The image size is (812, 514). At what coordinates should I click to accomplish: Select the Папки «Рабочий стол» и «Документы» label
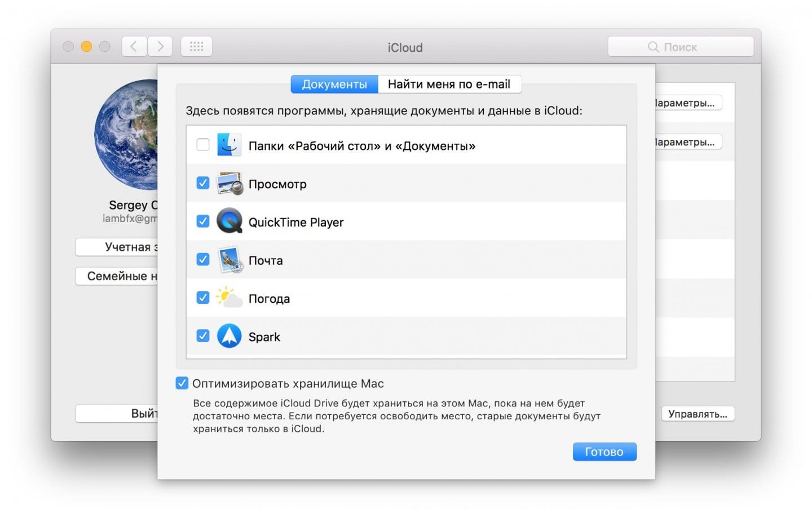tap(362, 146)
